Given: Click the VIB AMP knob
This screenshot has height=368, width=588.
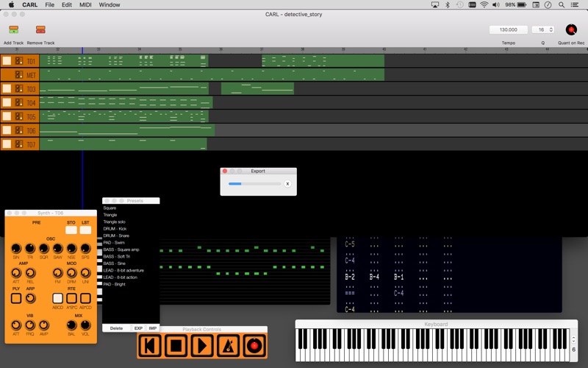Looking at the screenshot, I should [44, 325].
